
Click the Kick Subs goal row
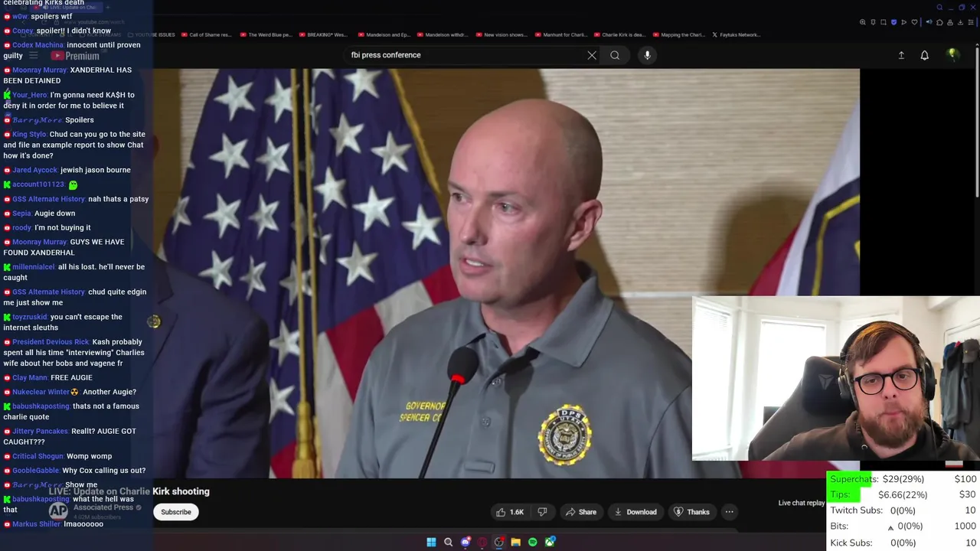[x=903, y=543]
